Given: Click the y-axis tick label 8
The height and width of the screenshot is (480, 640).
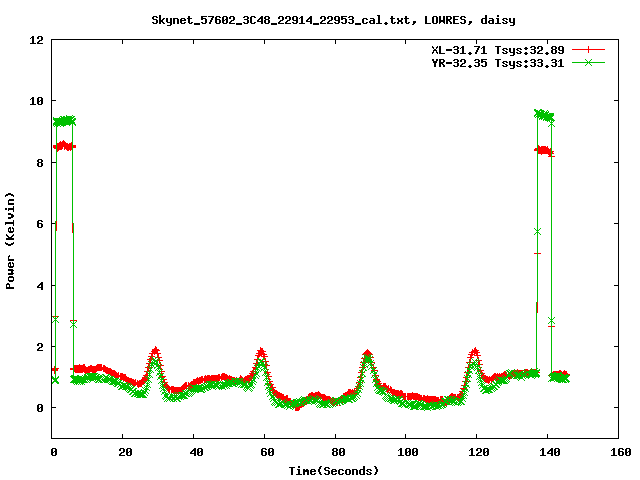Looking at the screenshot, I should 40,163.
